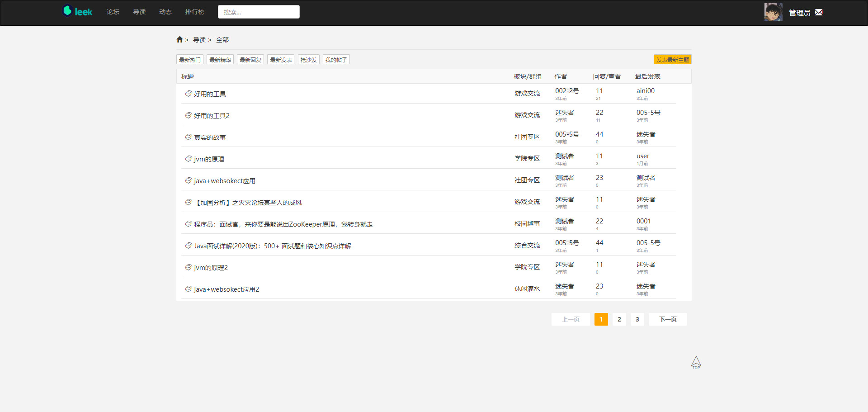Open the 论坛 nav menu

point(113,12)
